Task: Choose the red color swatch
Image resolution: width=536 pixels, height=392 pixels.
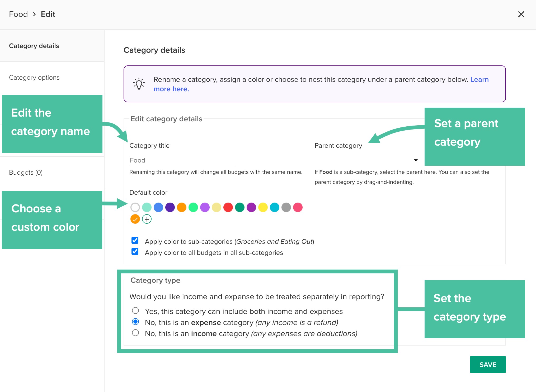Action: click(x=228, y=207)
